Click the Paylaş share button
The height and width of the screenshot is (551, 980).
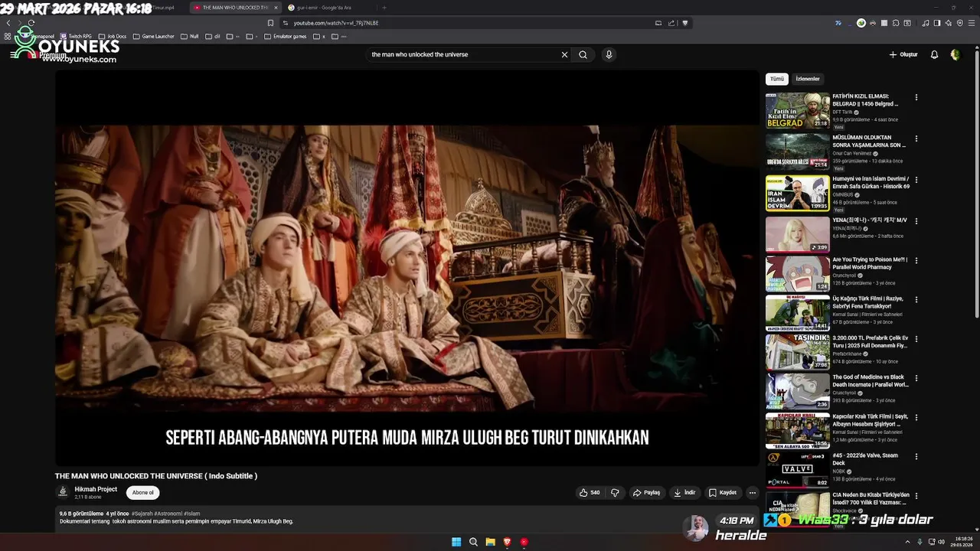tap(646, 493)
